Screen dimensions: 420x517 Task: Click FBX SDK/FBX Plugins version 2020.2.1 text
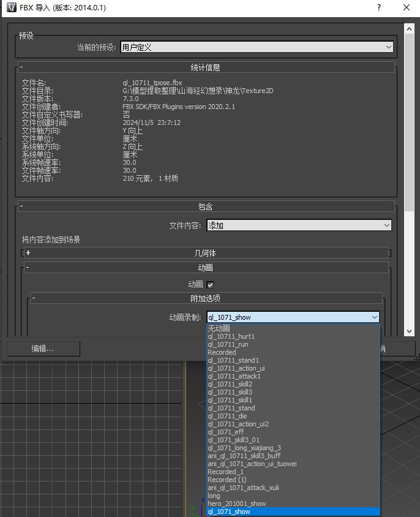pos(179,107)
